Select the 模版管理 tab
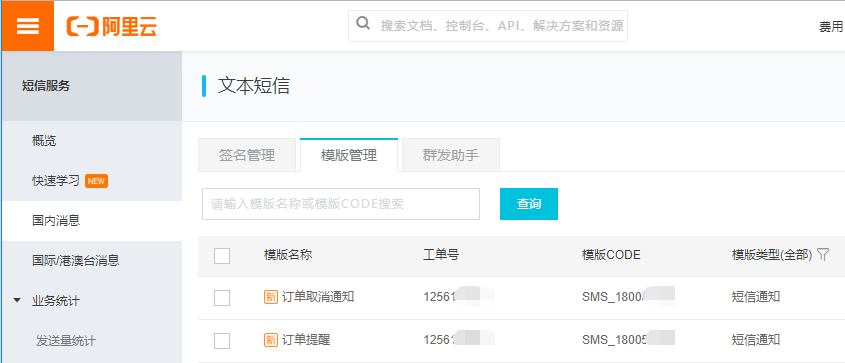Image resolution: width=845 pixels, height=363 pixels. pos(349,155)
